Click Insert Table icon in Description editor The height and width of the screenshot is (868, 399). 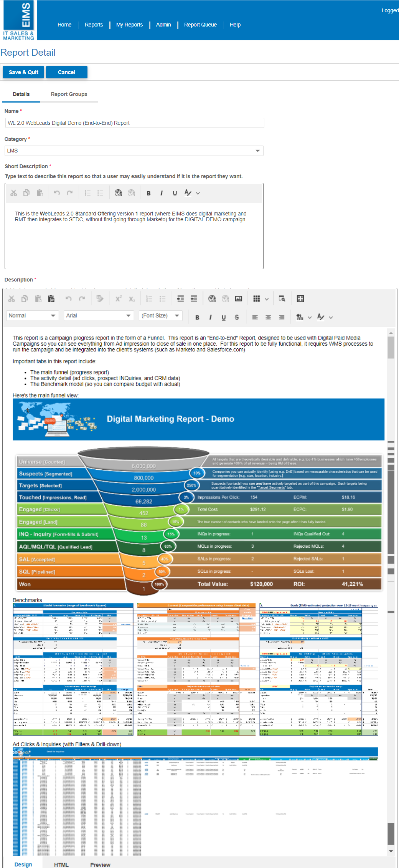257,299
